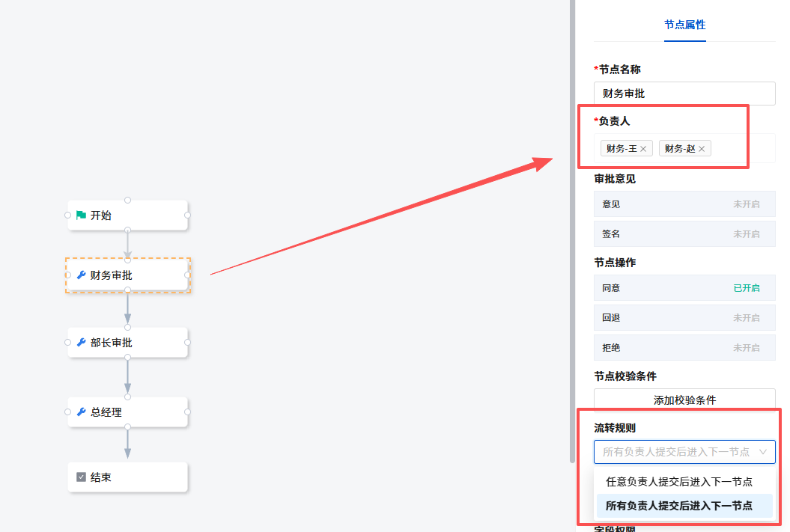790x532 pixels.
Task: Toggle the 同意 node operation
Action: pos(745,288)
